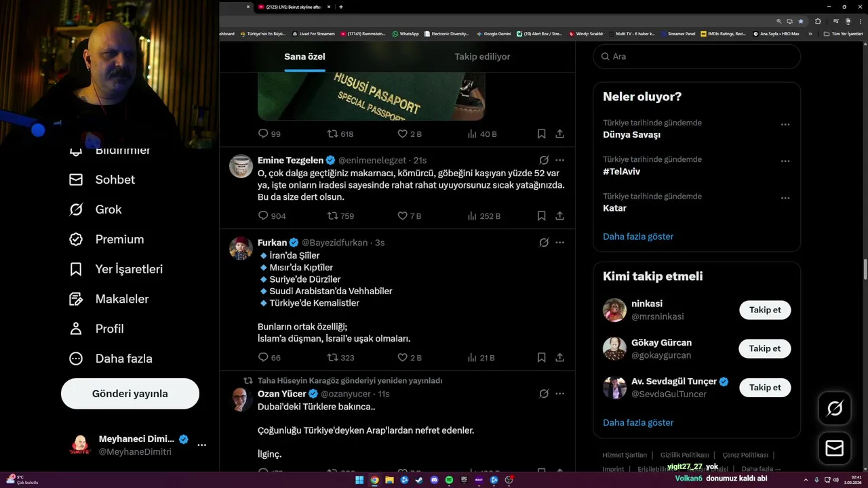Repost Emine Tezgelen's post (759)
868x488 pixels.
[340, 216]
